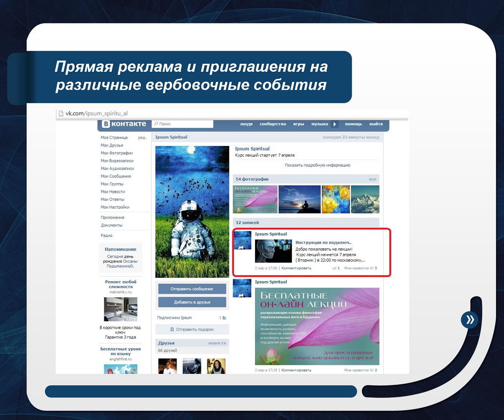Open Моя Страница in sidebar
This screenshot has width=504, height=420.
(x=114, y=137)
